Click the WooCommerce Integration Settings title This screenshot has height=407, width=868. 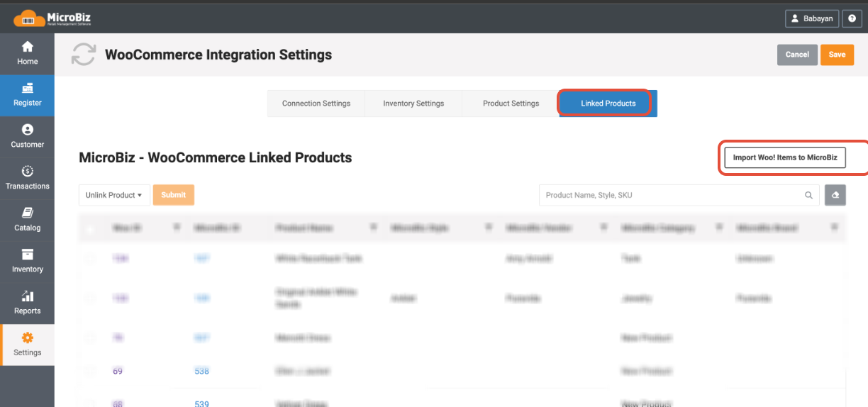click(218, 55)
